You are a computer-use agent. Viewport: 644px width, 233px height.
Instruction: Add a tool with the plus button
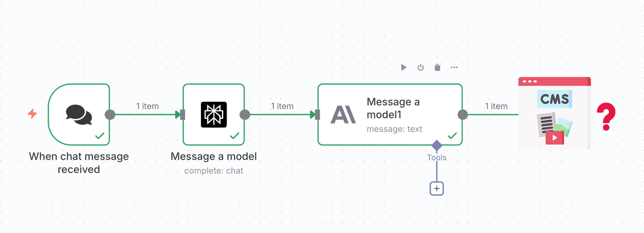click(437, 189)
